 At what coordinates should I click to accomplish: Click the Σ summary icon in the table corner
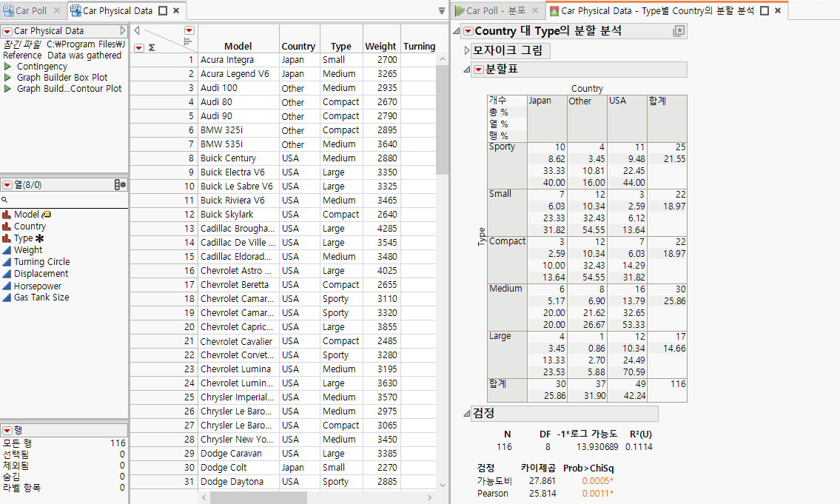tap(152, 47)
